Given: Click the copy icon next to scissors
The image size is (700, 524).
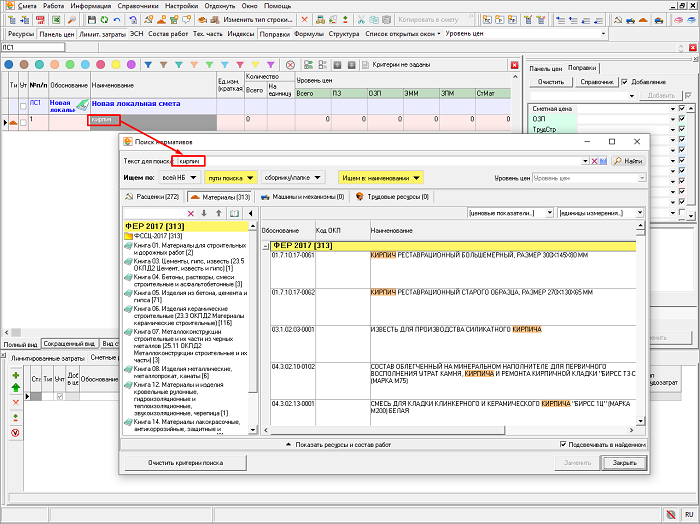Looking at the screenshot, I should [x=374, y=20].
